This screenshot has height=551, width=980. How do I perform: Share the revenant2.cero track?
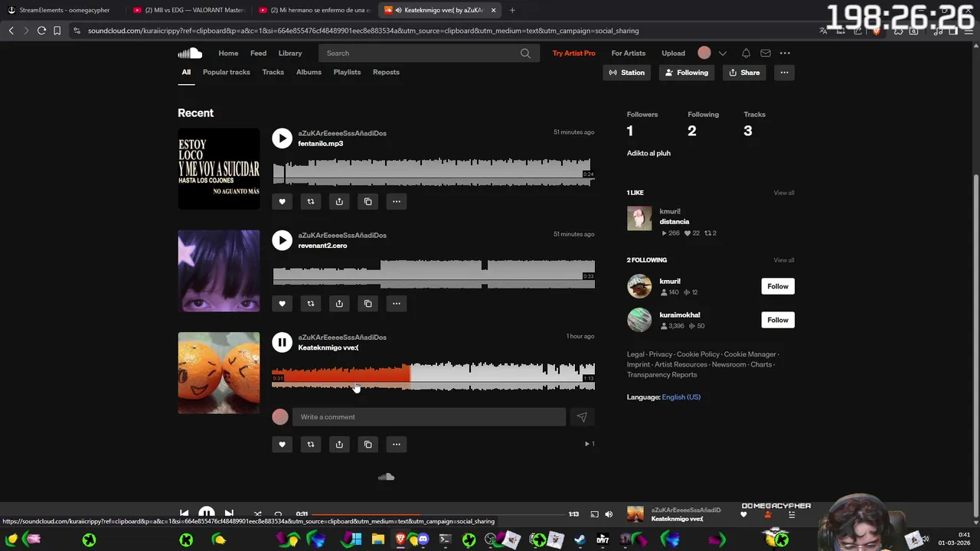tap(339, 304)
